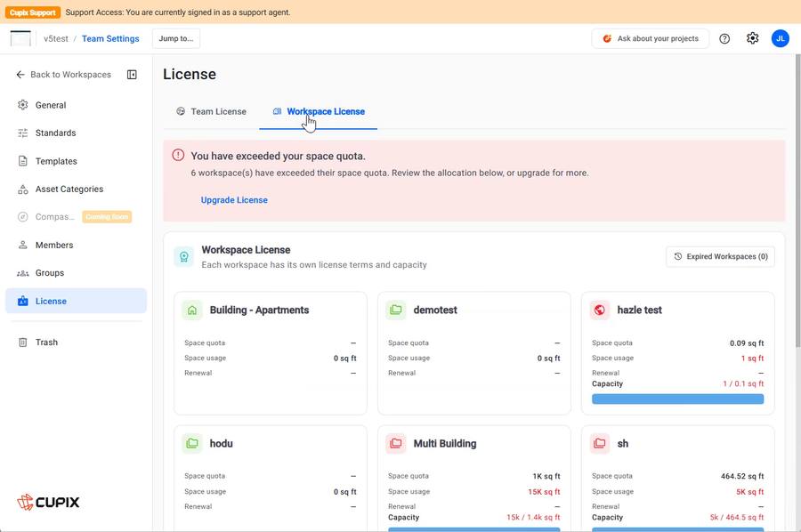Open Expired Workspaces (0) button
This screenshot has width=801, height=532.
pyautogui.click(x=720, y=257)
